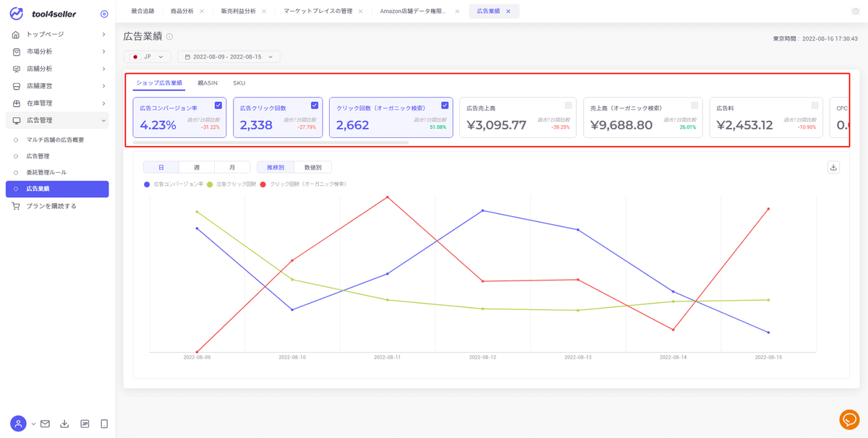Uncheck the 広告コンバージョン率 card checkbox

click(218, 106)
